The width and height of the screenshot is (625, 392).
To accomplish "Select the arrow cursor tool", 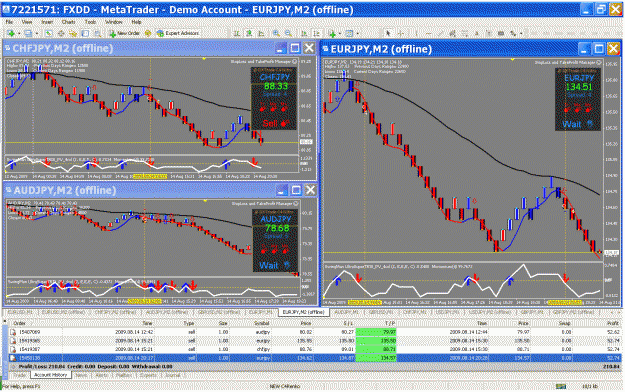I will [x=388, y=33].
